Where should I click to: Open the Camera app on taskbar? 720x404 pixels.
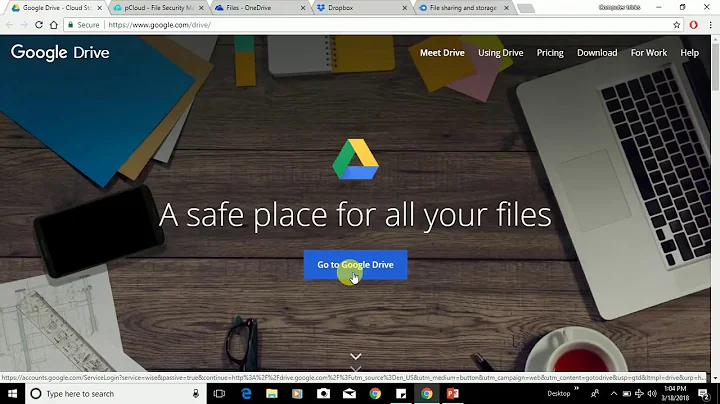click(x=323, y=393)
